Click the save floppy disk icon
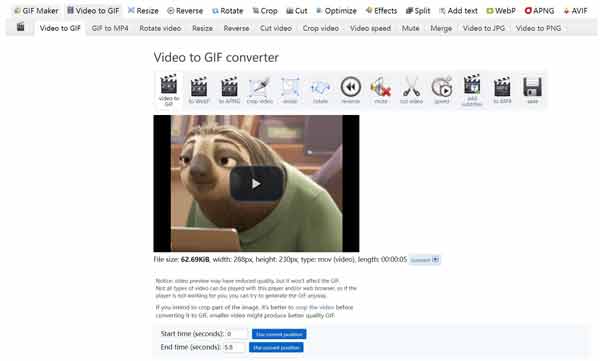Screen dimensions: 600x361 (532, 90)
